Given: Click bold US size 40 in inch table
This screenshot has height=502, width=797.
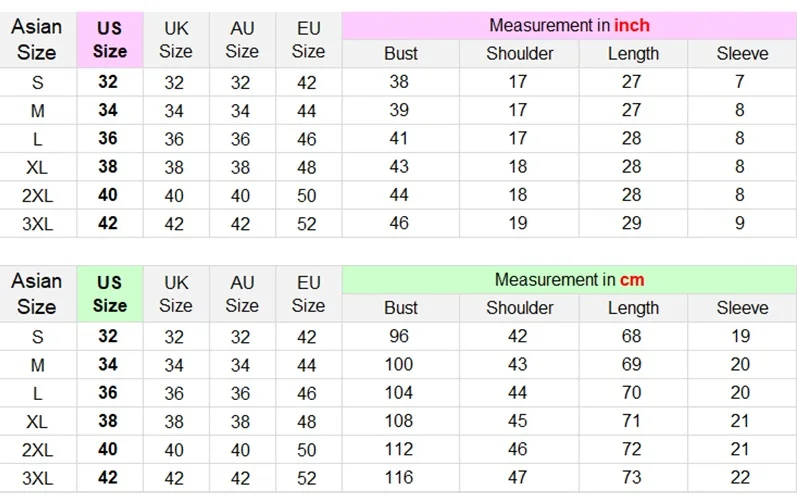Looking at the screenshot, I should coord(108,195).
